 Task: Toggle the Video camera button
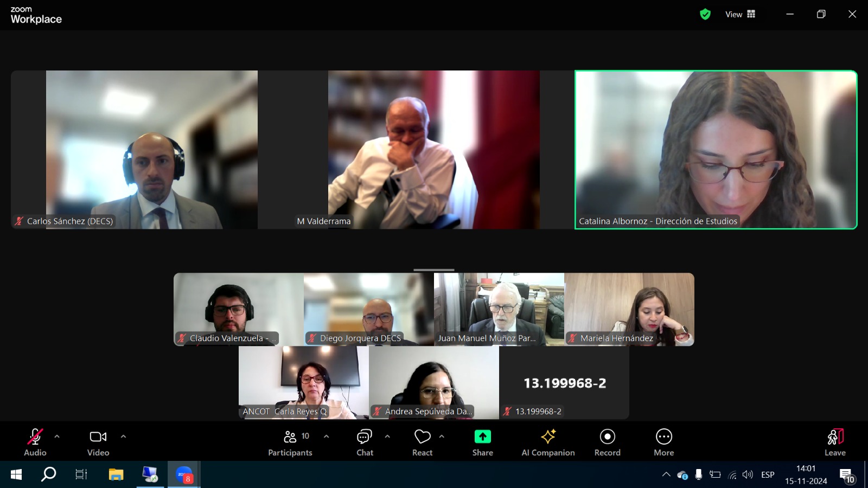pyautogui.click(x=98, y=442)
